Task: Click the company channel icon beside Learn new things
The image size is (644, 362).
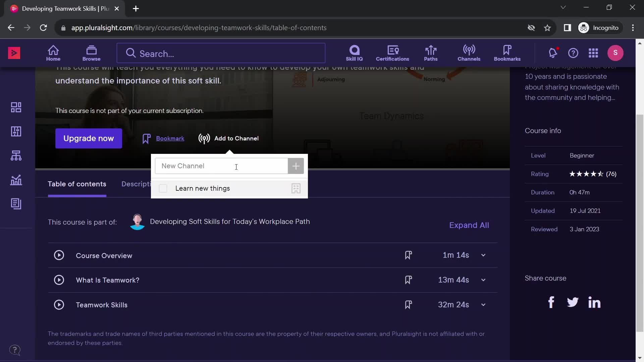Action: coord(296,188)
